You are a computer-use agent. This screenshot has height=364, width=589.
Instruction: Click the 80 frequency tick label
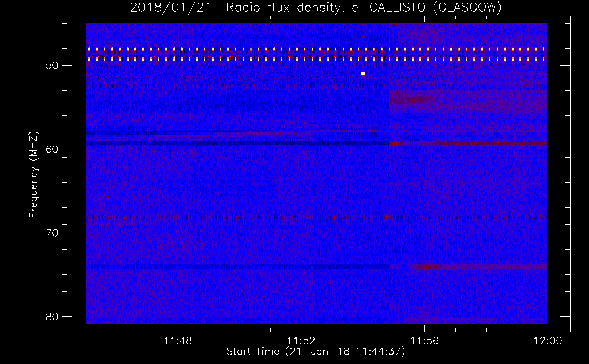click(52, 317)
